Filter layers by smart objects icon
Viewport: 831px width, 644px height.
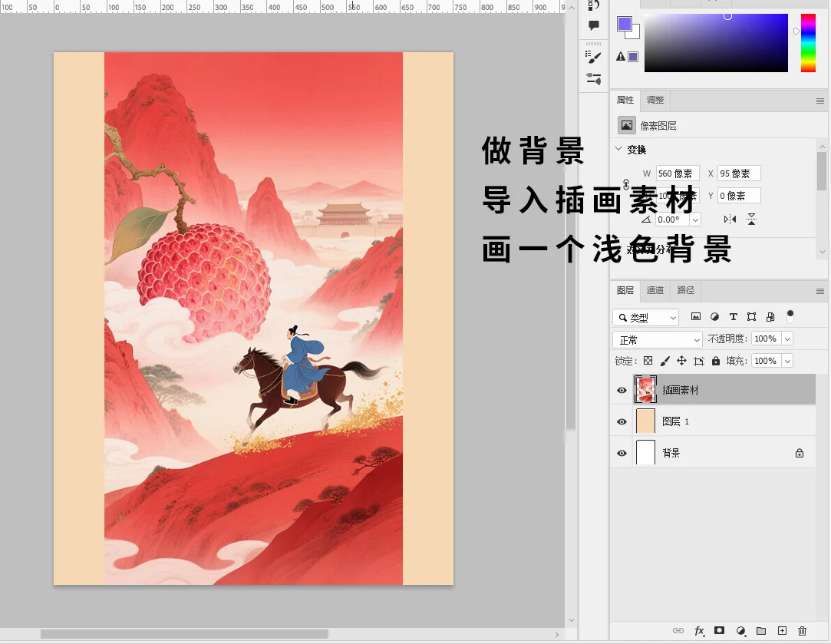point(770,316)
